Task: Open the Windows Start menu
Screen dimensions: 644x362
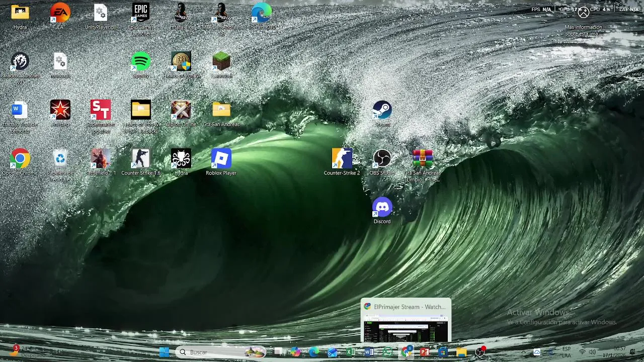Action: 165,352
